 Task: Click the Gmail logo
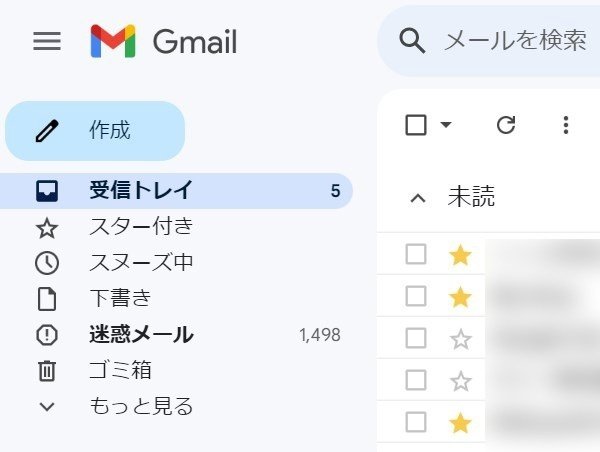click(164, 41)
